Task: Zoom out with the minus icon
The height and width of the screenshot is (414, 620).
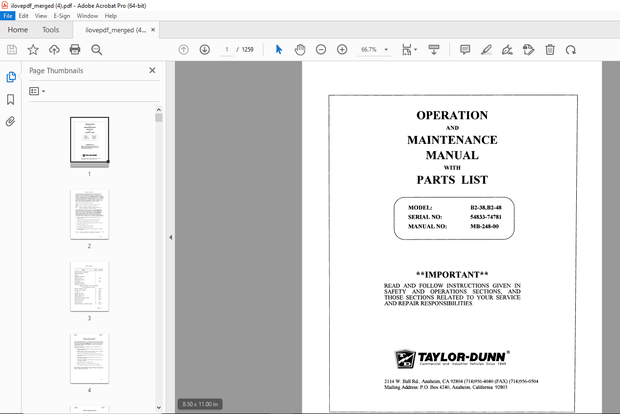Action: 321,50
